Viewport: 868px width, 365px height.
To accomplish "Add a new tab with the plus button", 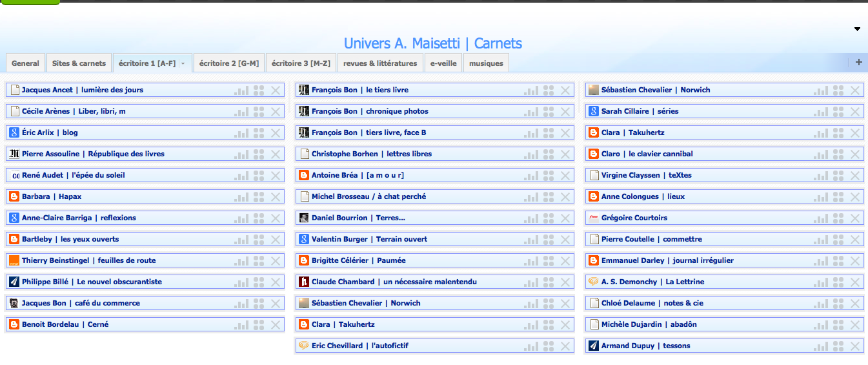I will [858, 62].
